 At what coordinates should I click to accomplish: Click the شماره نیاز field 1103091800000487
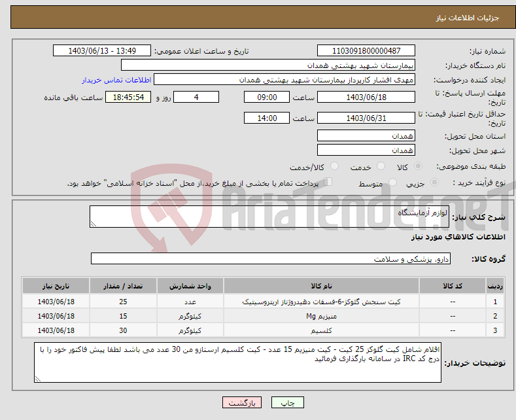tap(366, 50)
